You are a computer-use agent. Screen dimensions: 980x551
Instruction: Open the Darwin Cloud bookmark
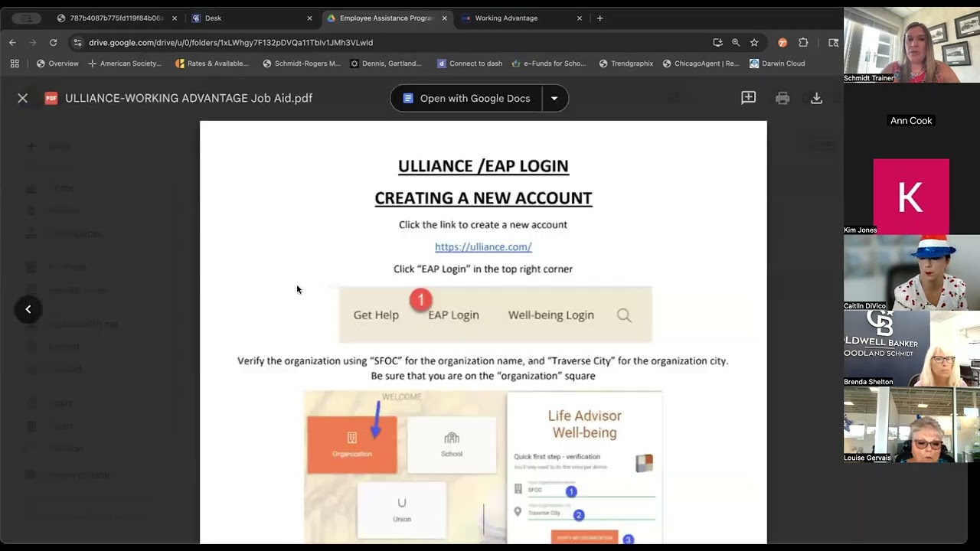[x=777, y=64]
